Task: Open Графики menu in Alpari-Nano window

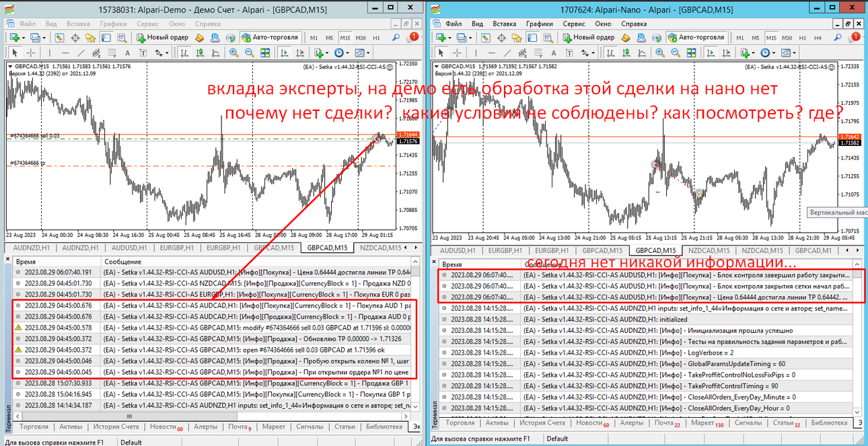Action: 539,23
